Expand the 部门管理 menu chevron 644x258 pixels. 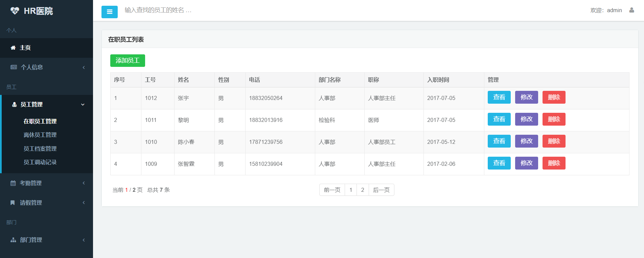84,240
